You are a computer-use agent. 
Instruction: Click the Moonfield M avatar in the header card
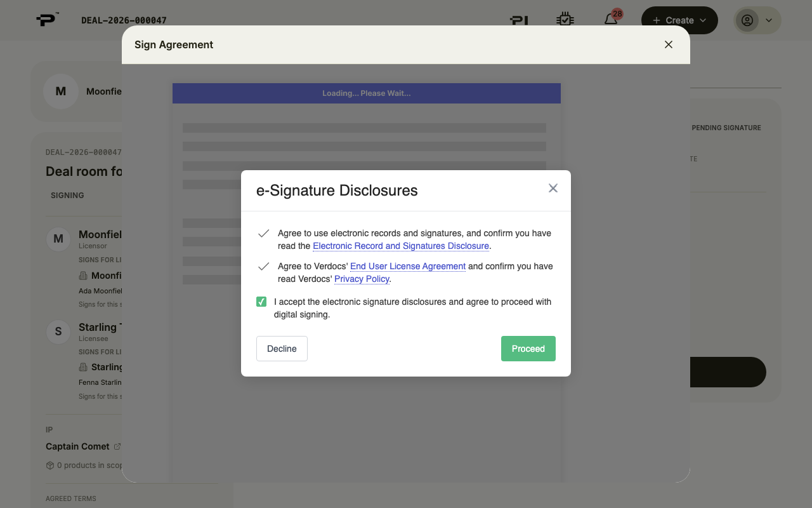point(61,91)
